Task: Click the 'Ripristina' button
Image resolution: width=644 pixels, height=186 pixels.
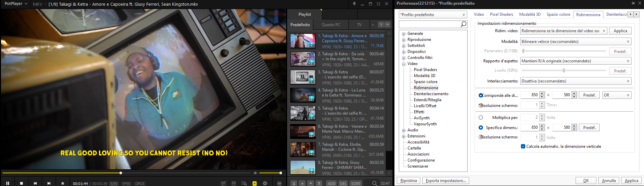Action: coord(409,181)
